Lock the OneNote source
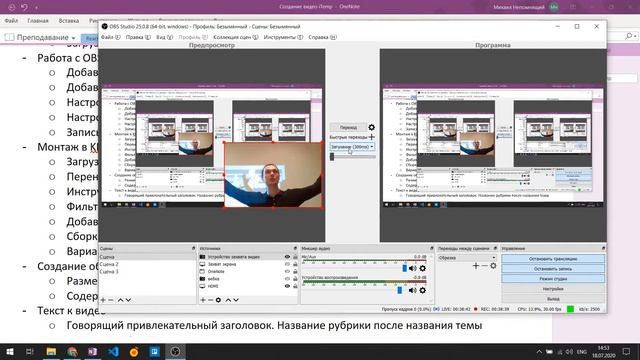Viewport: 640px width, 360px height. (x=295, y=271)
